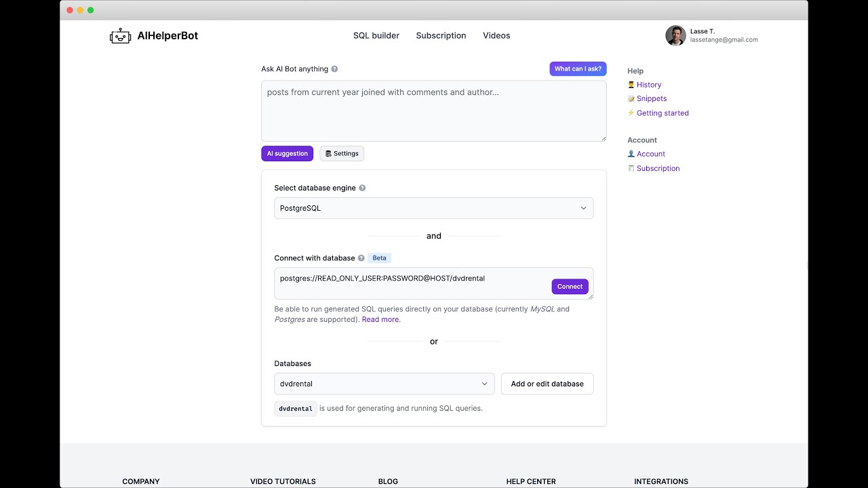868x488 pixels.
Task: Click the VIDEO TUTORIALS footer heading
Action: tap(283, 482)
